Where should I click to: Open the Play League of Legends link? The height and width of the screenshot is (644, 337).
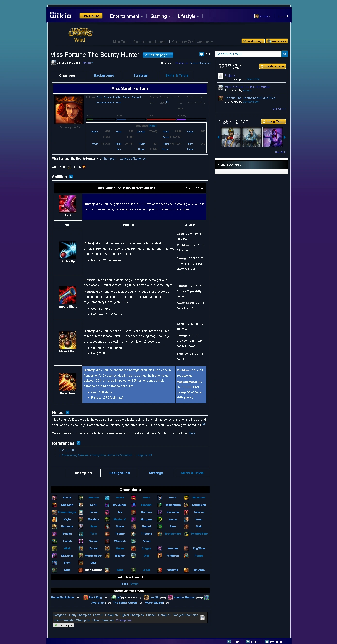point(150,42)
